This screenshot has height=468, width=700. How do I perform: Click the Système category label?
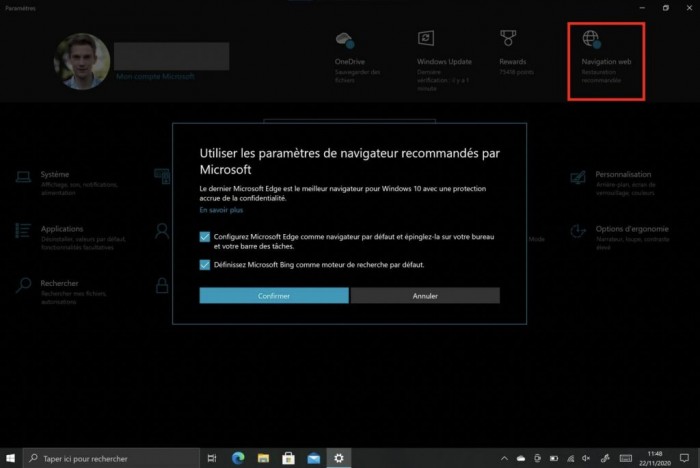tap(55, 174)
